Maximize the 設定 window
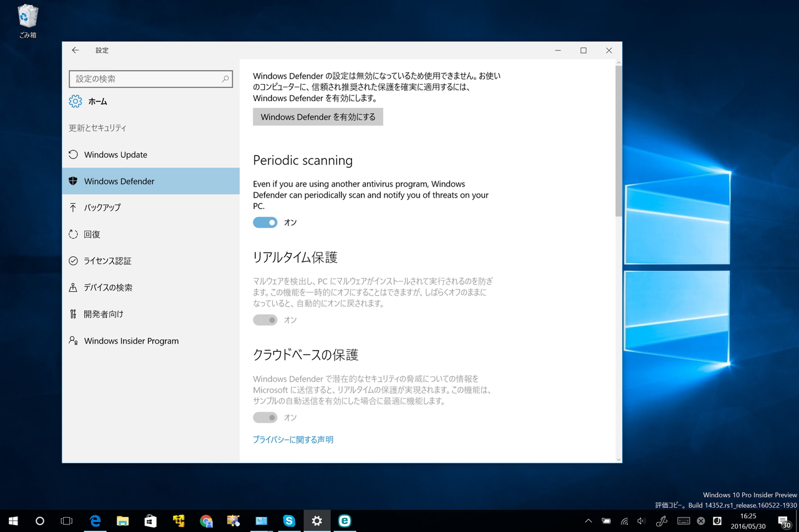Viewport: 799px width, 532px height. [584, 51]
